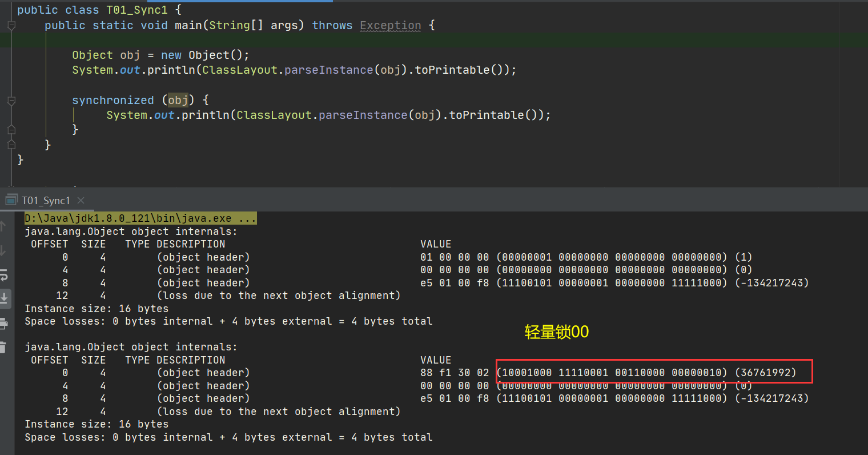Viewport: 868px width, 455px height.
Task: Click fold-end marker of synchronized block
Action: (11, 130)
